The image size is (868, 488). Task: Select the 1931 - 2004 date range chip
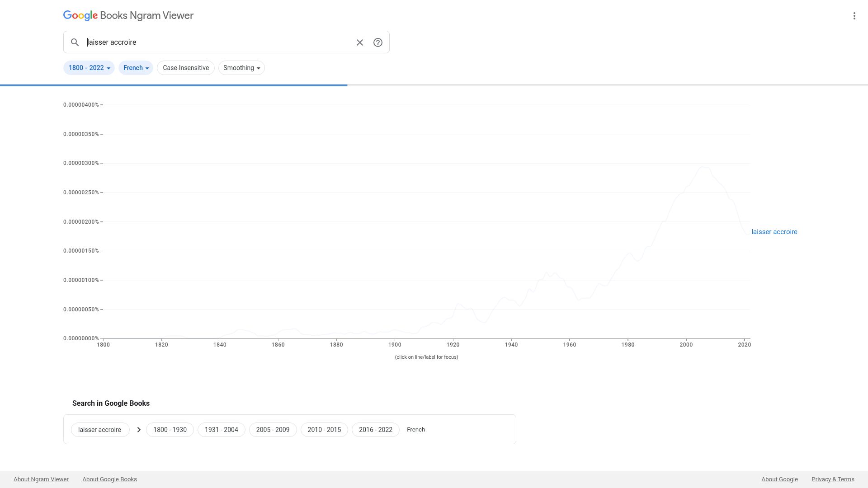(221, 430)
